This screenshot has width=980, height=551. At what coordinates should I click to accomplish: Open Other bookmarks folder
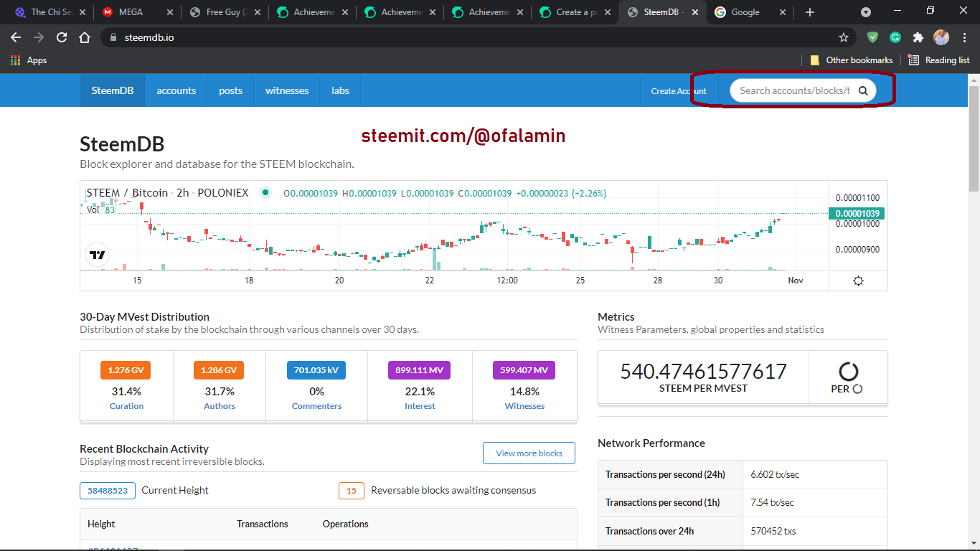tap(852, 60)
